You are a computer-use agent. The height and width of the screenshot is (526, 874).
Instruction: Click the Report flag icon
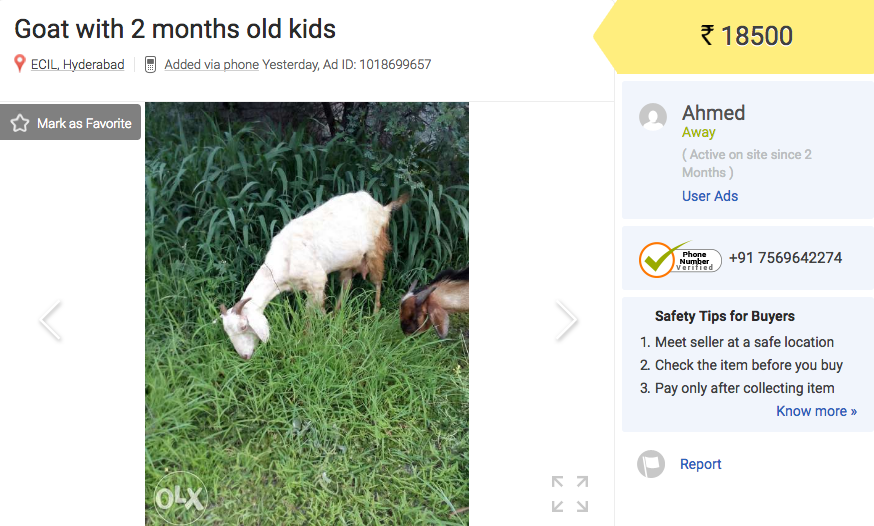pos(651,464)
